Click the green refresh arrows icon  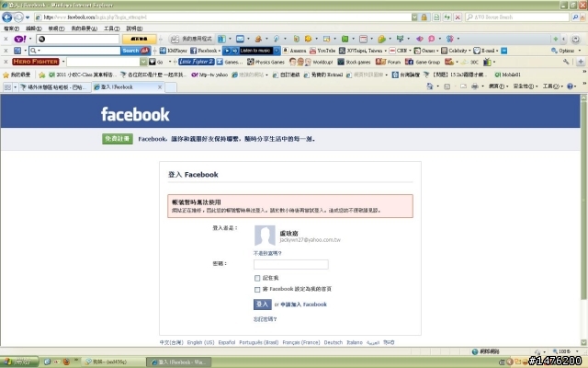pyautogui.click(x=447, y=17)
